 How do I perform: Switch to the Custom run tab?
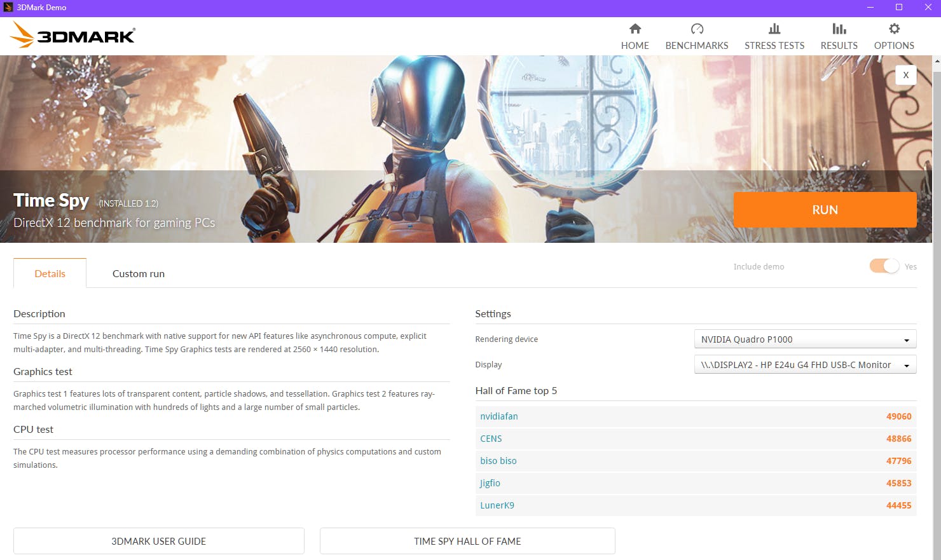coord(139,273)
